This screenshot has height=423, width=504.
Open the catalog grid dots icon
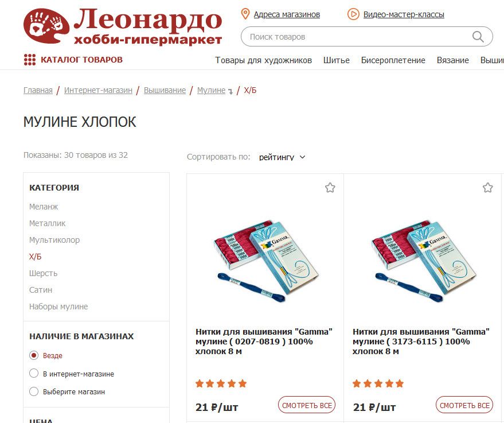coord(30,60)
